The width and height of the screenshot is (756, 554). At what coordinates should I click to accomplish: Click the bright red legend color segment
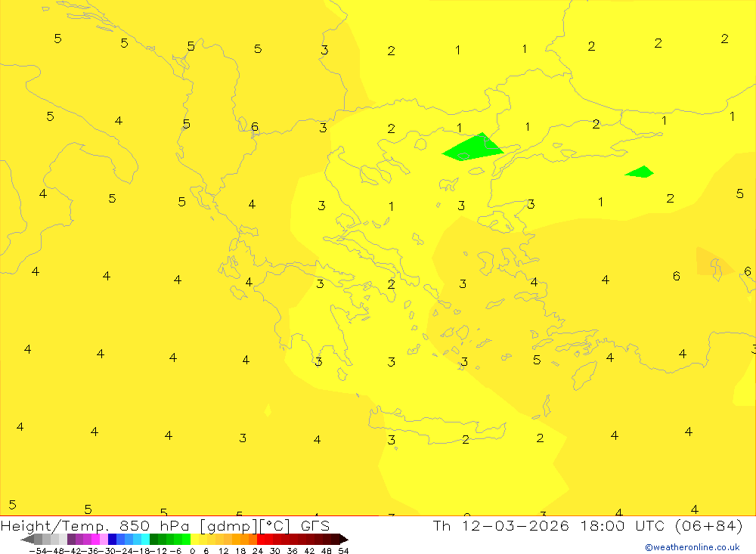point(261,539)
